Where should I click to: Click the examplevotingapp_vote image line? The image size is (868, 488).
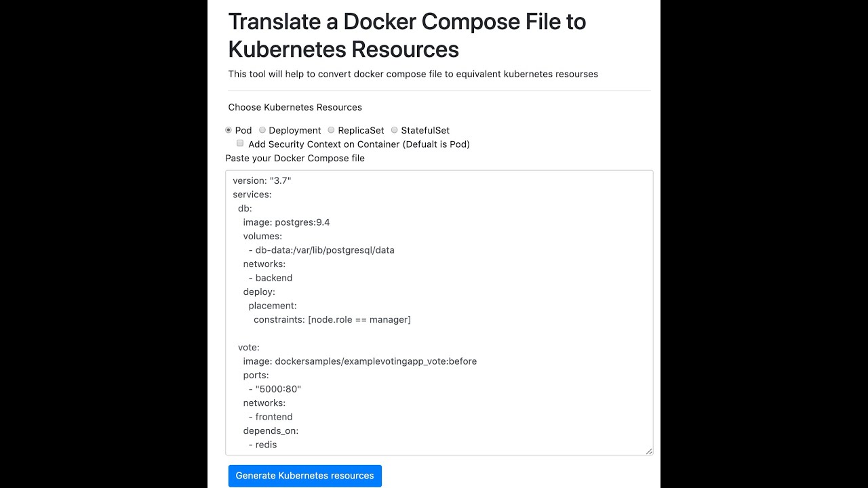click(x=359, y=361)
